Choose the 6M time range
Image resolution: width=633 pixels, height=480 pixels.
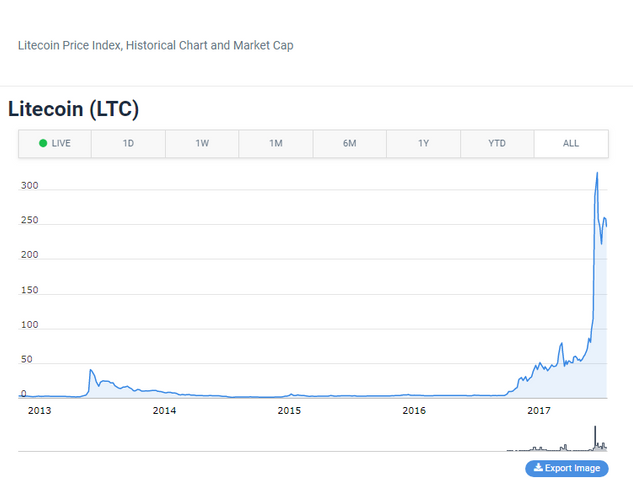tap(350, 144)
